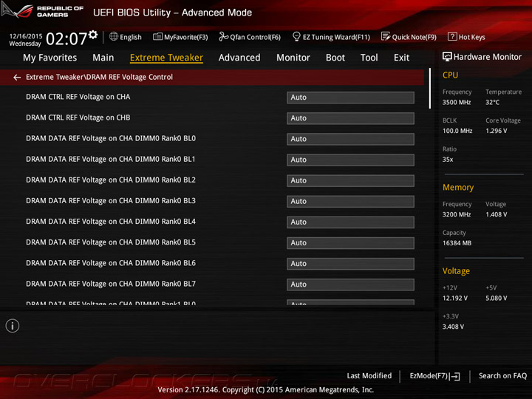
Task: Set Auto field for CHA DIMM0 Rank0 BL2
Action: coord(350,180)
